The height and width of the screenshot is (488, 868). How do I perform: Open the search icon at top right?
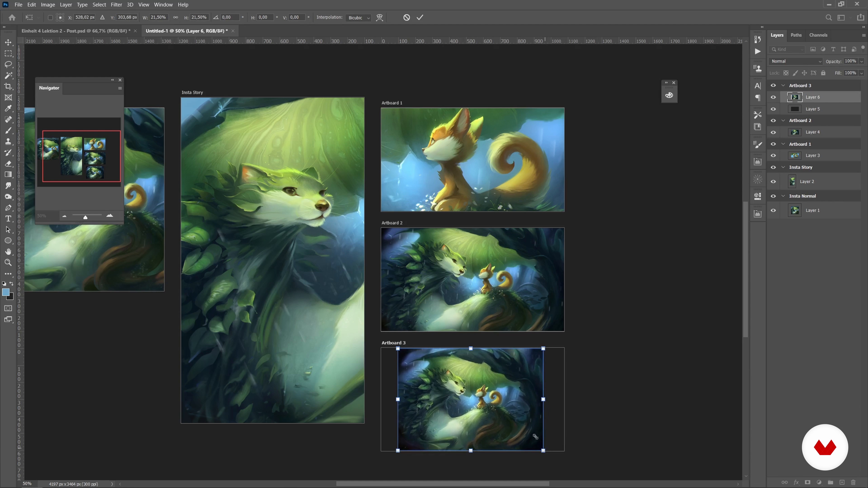[829, 18]
